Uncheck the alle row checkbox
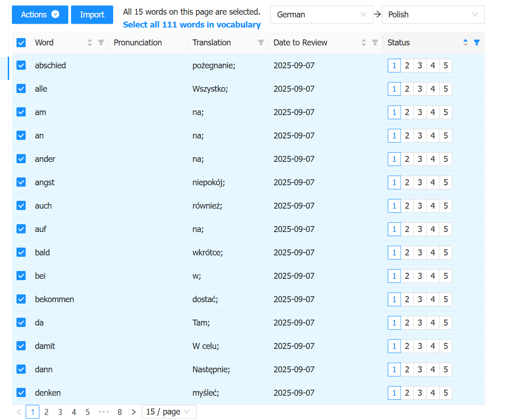Image resolution: width=505 pixels, height=420 pixels. [21, 88]
